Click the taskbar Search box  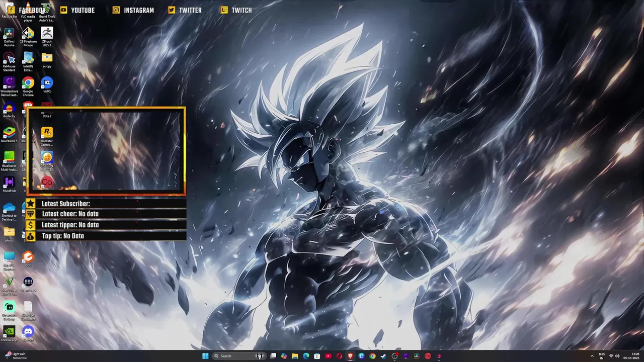[x=238, y=356]
